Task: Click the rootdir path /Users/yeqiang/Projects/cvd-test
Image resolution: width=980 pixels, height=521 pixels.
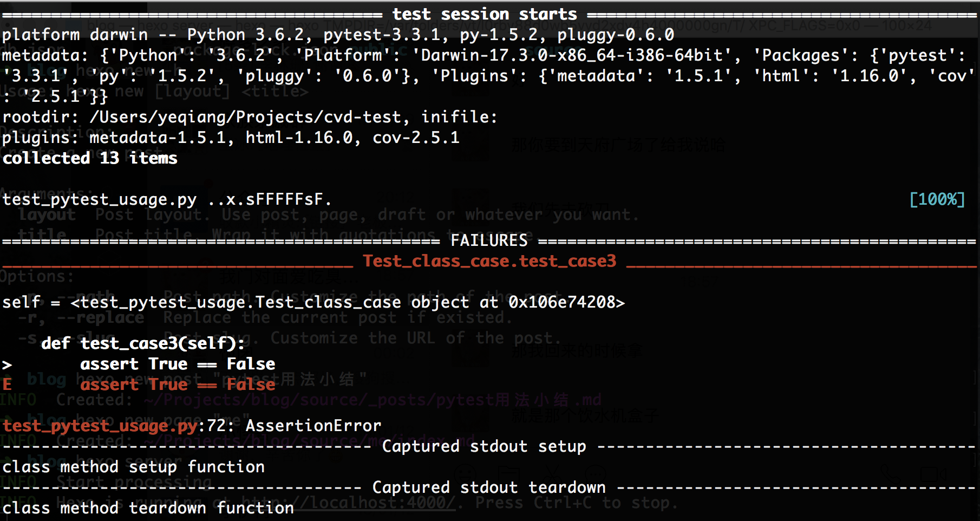Action: 245,117
